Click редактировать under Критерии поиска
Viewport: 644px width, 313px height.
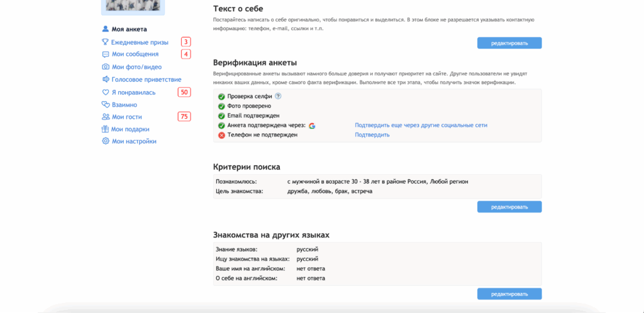click(509, 207)
